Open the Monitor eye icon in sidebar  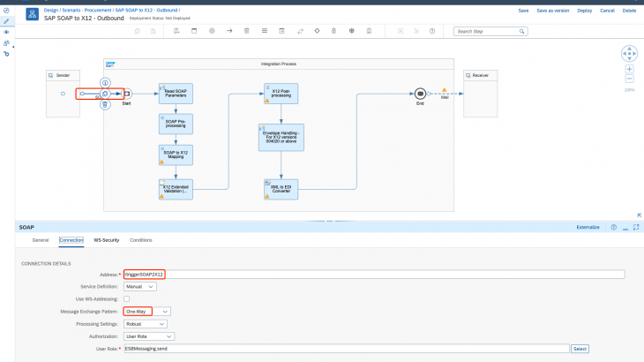[6, 32]
